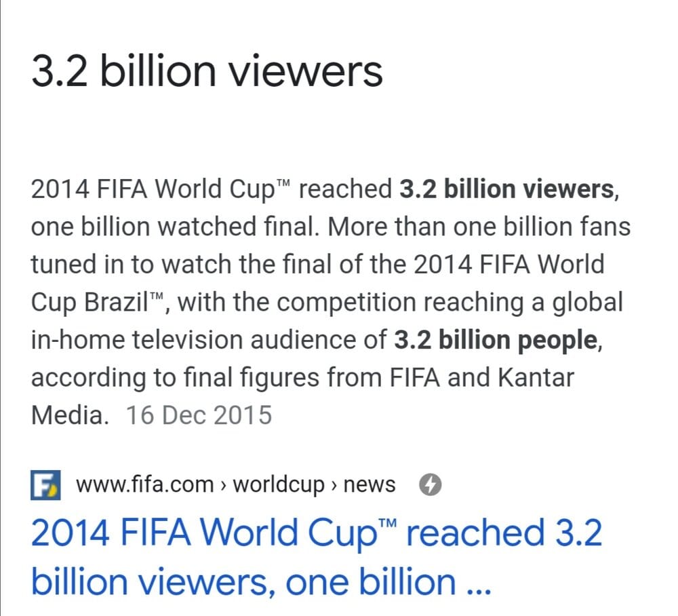This screenshot has width=678, height=616.
Task: Click the "16 Dec 2015" date
Action: point(199,415)
